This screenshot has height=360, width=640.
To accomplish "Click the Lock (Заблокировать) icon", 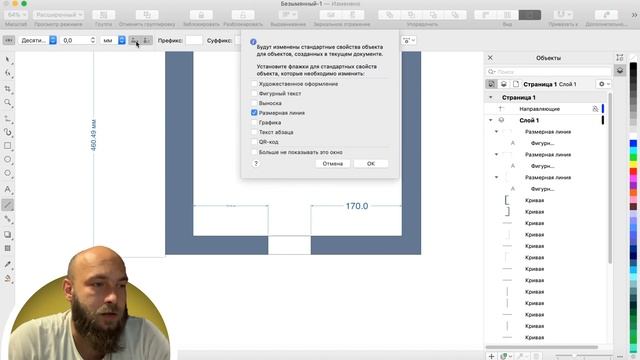I will 201,15.
